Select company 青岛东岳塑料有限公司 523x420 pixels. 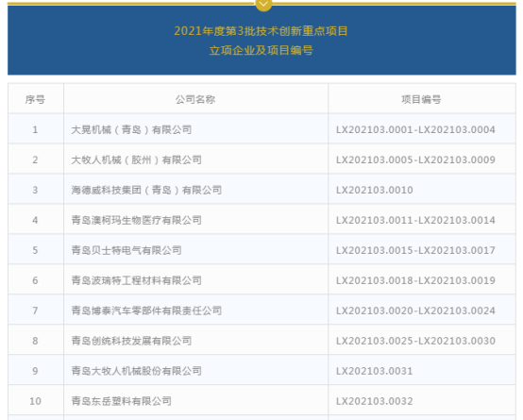point(122,401)
